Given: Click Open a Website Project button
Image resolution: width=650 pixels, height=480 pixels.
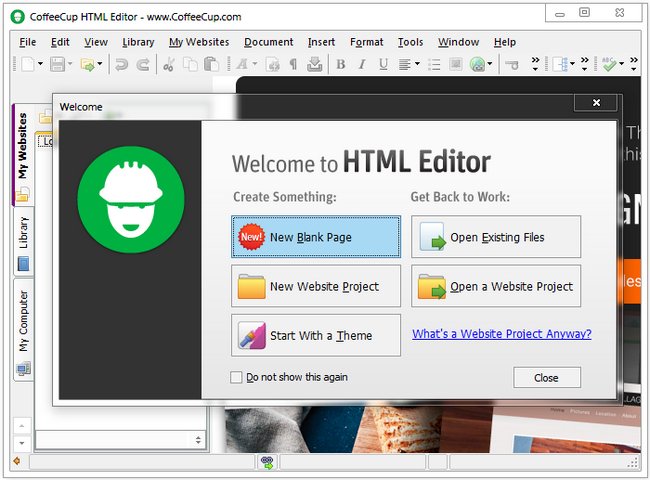Looking at the screenshot, I should click(x=496, y=286).
